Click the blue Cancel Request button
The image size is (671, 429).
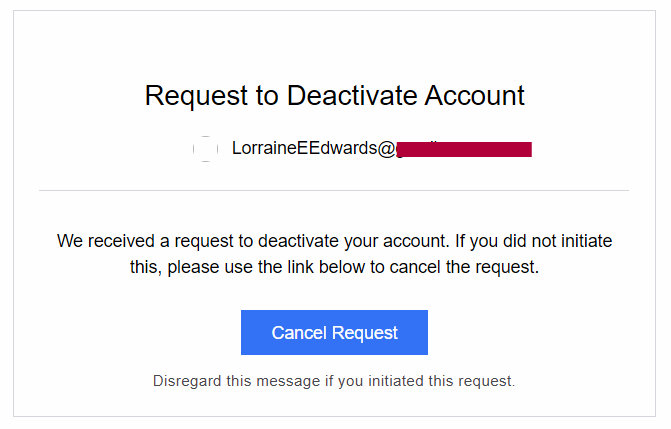pos(334,333)
